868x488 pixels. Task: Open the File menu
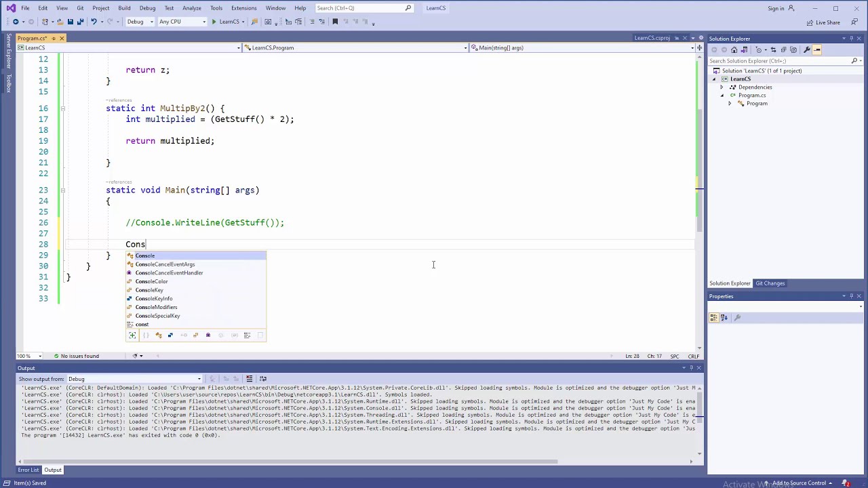25,8
